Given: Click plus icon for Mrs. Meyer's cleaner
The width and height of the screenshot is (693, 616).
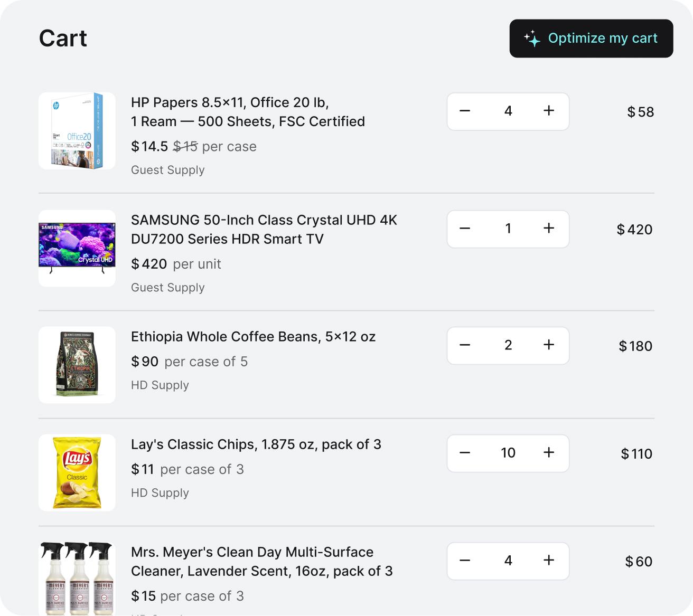Looking at the screenshot, I should pyautogui.click(x=548, y=561).
